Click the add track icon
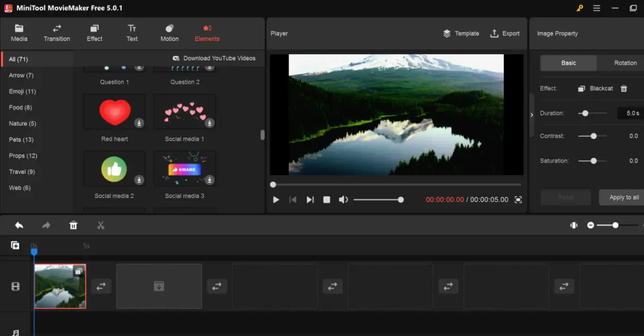 pos(15,246)
